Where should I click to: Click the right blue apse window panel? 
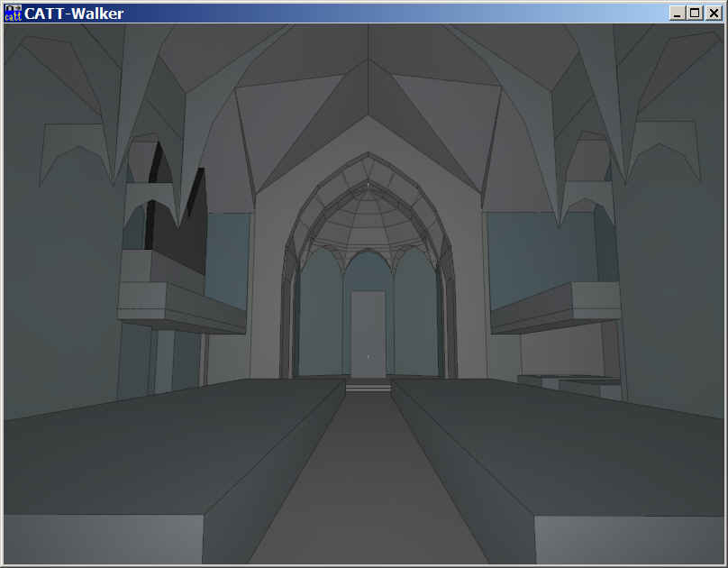[x=414, y=316]
